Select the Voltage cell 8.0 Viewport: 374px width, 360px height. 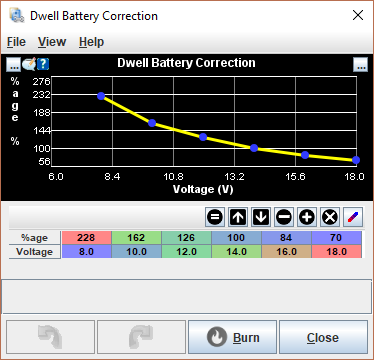86,251
